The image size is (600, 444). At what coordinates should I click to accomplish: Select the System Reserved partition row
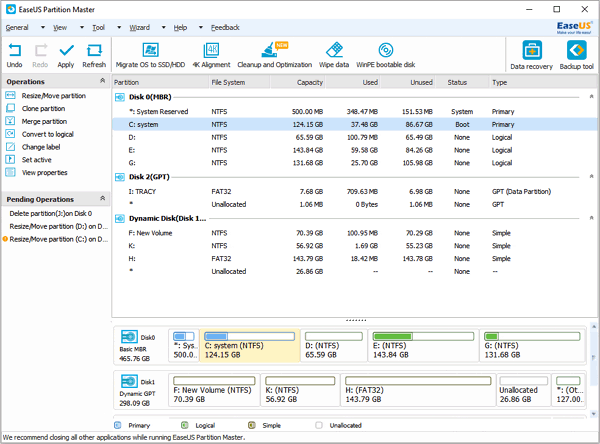point(355,112)
